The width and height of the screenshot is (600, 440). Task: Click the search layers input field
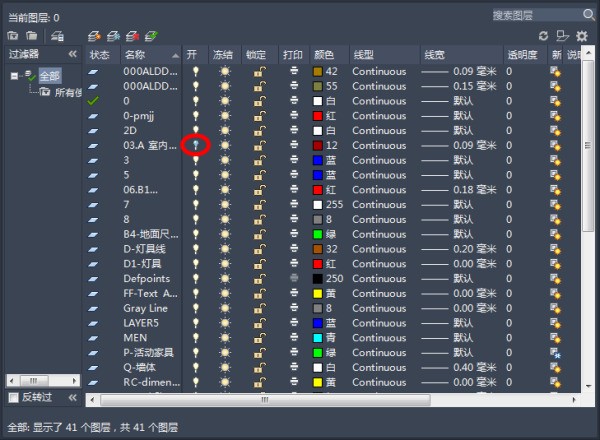pos(537,15)
